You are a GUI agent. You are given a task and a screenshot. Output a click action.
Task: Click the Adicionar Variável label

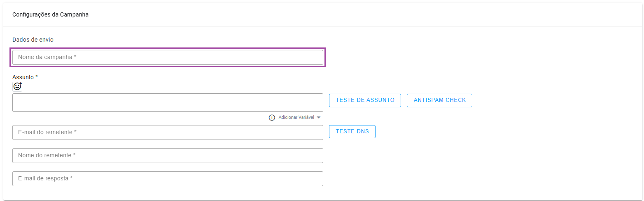tap(296, 118)
